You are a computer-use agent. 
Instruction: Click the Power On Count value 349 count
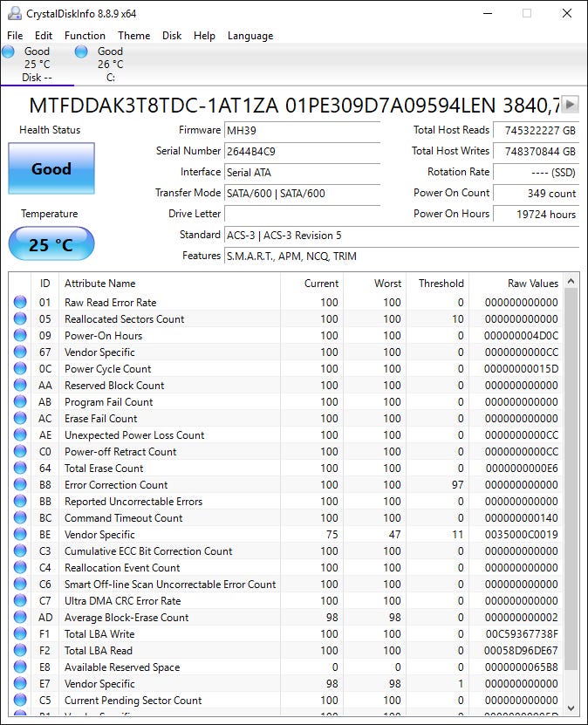click(x=537, y=194)
